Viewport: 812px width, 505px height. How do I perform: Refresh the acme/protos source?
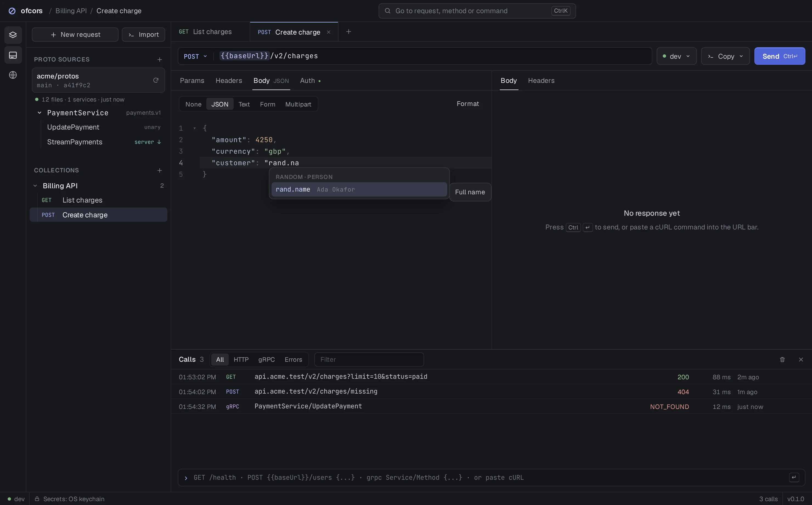pyautogui.click(x=156, y=80)
